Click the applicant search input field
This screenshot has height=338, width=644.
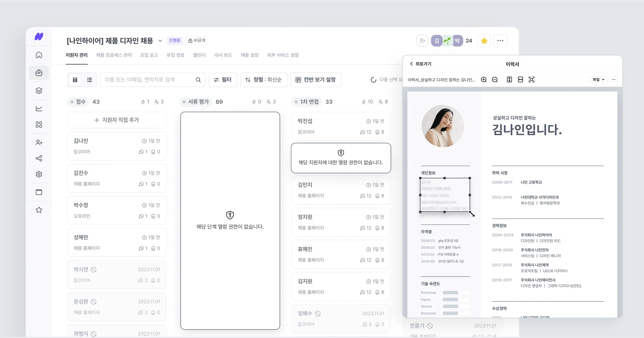coord(151,80)
